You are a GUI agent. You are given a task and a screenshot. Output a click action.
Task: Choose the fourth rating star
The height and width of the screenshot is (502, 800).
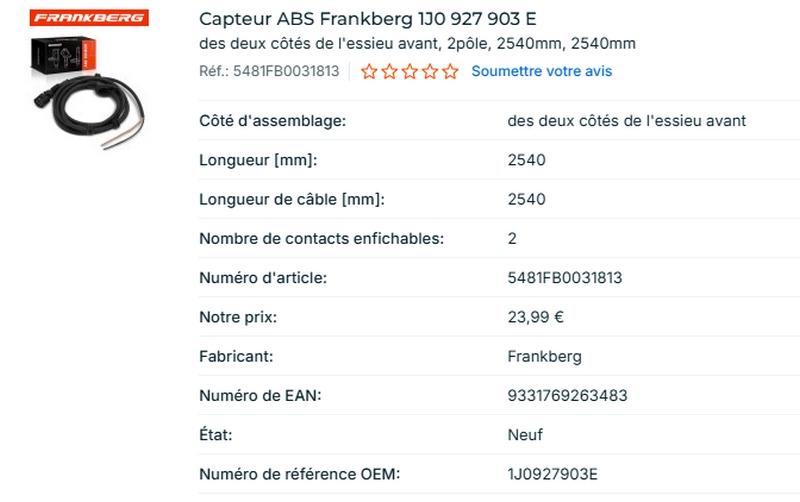click(x=430, y=72)
